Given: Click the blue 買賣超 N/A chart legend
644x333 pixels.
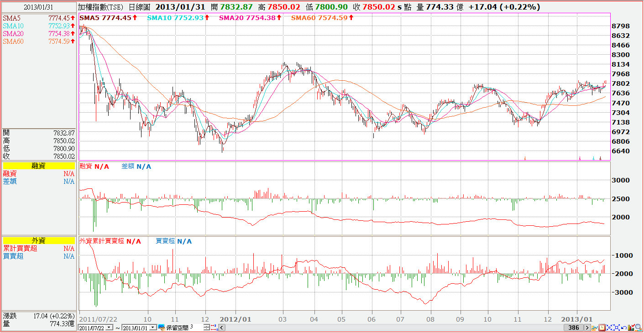Looking at the screenshot, I should (174, 241).
